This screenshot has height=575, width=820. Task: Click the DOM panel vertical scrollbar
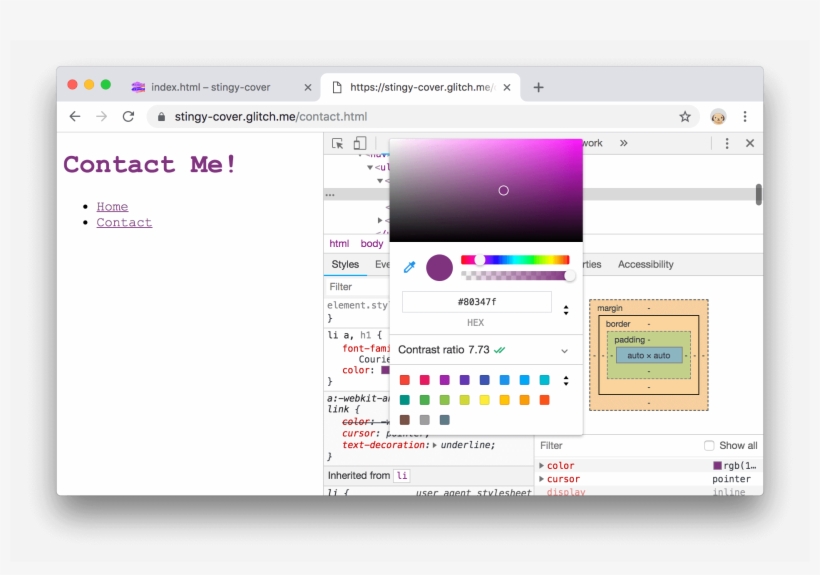[759, 194]
